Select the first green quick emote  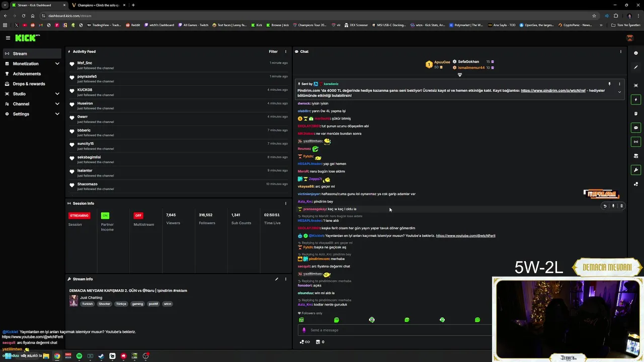pos(301,320)
